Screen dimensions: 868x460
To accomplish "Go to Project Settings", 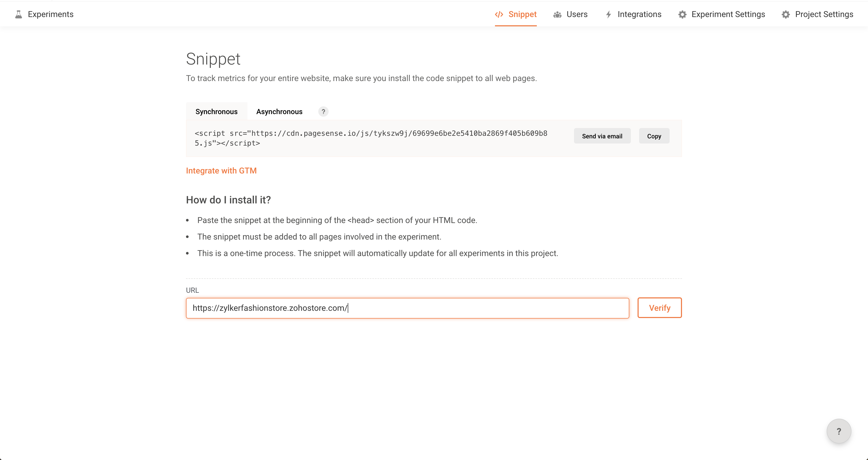I will (824, 14).
